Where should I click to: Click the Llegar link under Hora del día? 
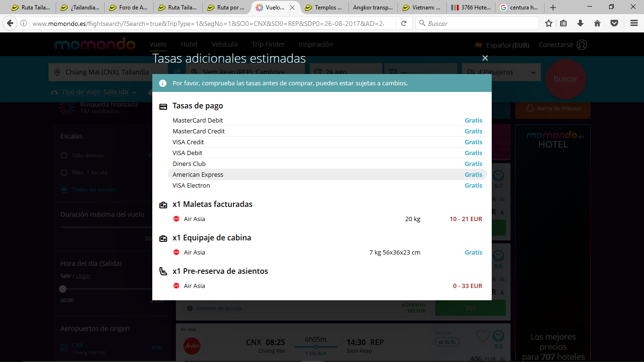(x=83, y=276)
